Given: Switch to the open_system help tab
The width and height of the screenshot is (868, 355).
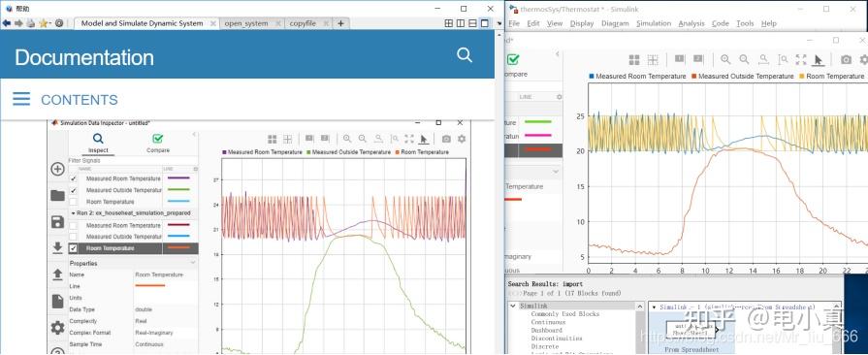Looking at the screenshot, I should 245,23.
